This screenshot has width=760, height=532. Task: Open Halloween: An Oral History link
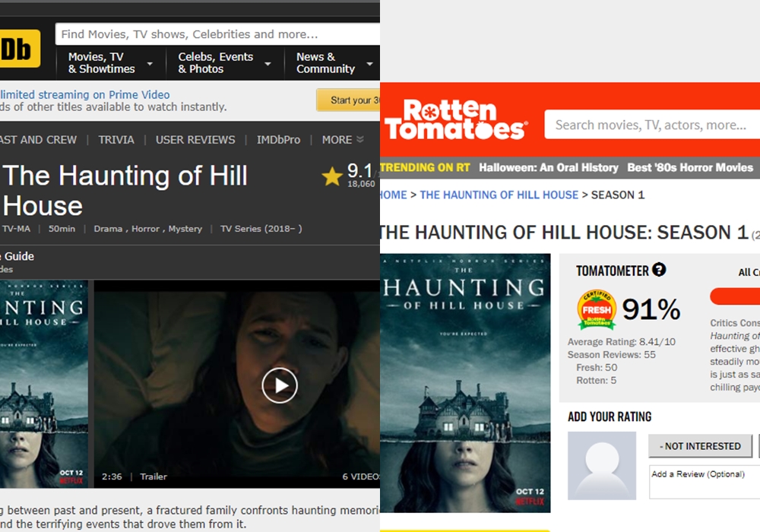[x=547, y=167]
